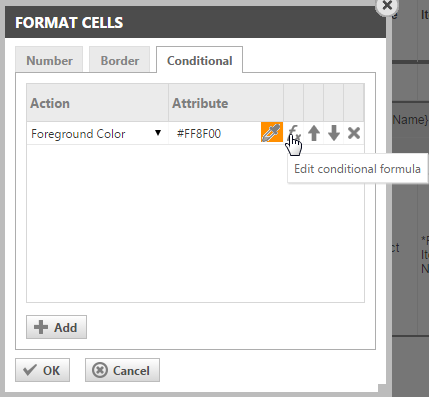Switch to the Number tab
This screenshot has width=429, height=397.
[x=49, y=60]
